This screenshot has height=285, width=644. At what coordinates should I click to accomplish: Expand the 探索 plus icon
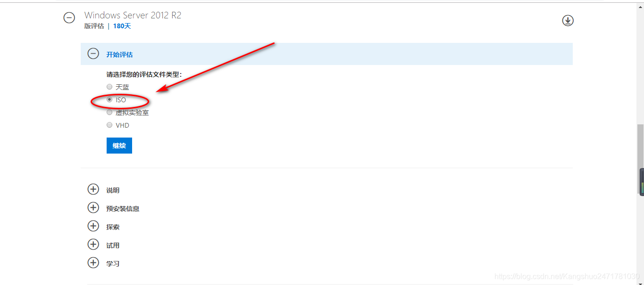[x=93, y=226]
